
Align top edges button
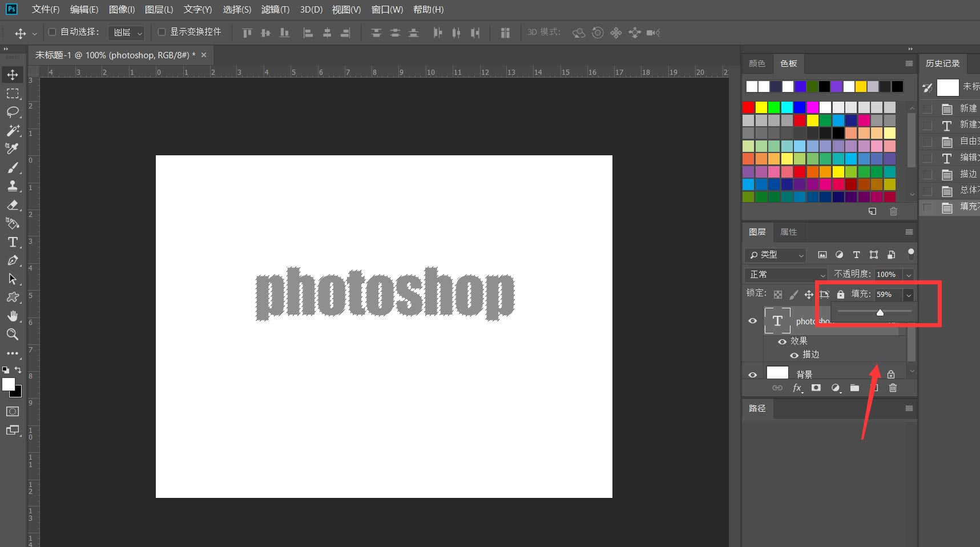[247, 33]
